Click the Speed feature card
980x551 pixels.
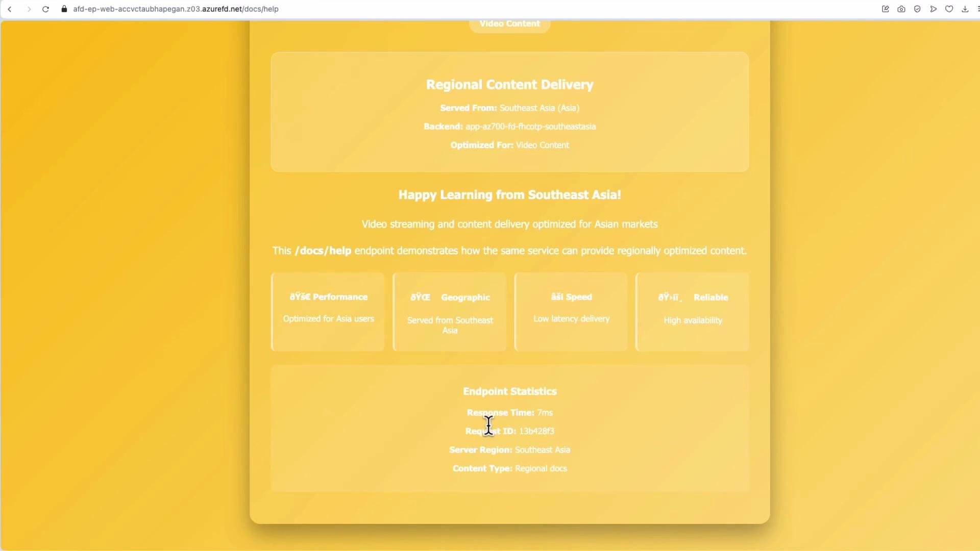click(x=571, y=312)
